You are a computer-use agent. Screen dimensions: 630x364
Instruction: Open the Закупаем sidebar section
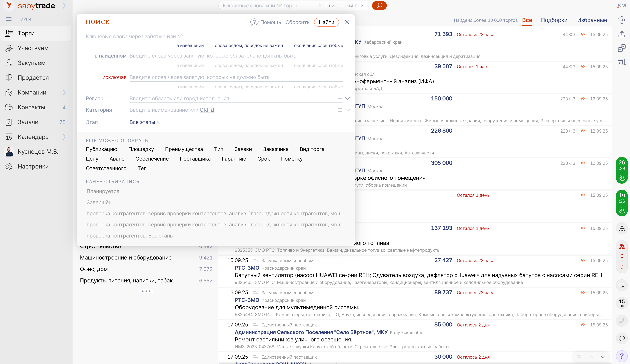tap(31, 63)
